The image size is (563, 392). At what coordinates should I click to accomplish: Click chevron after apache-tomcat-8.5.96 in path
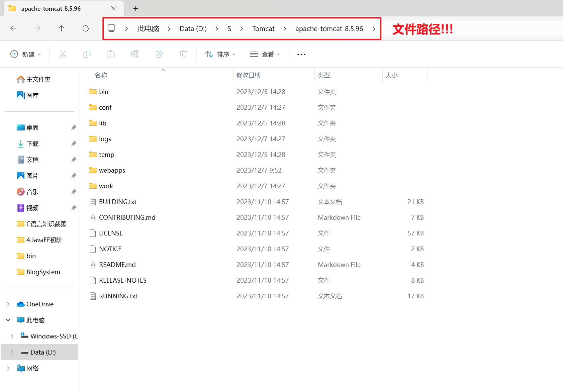(374, 29)
